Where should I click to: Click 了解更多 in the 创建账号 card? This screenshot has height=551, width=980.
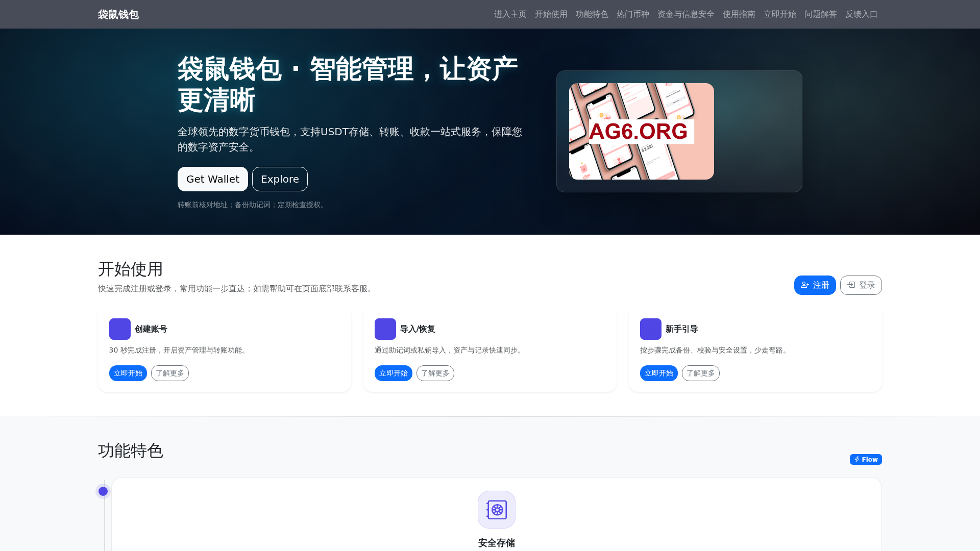[x=170, y=373]
